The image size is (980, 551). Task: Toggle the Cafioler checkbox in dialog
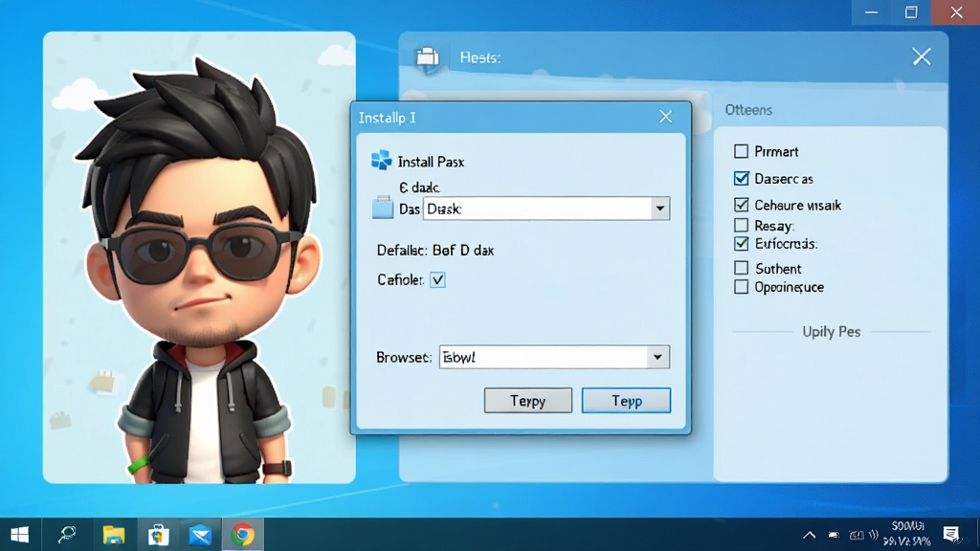point(437,280)
